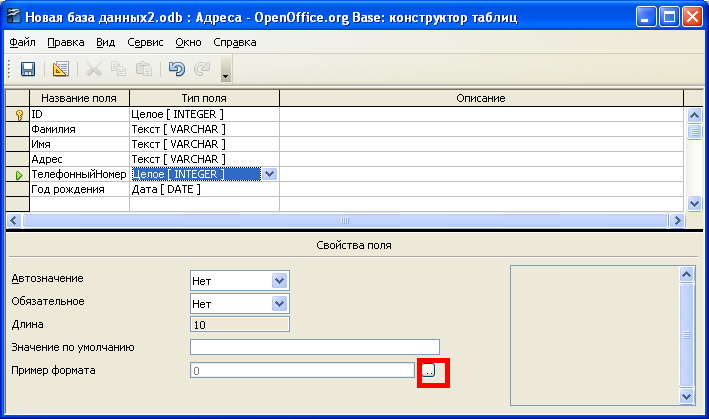Click the Paste clipboard icon
The height and width of the screenshot is (419, 709).
[144, 69]
